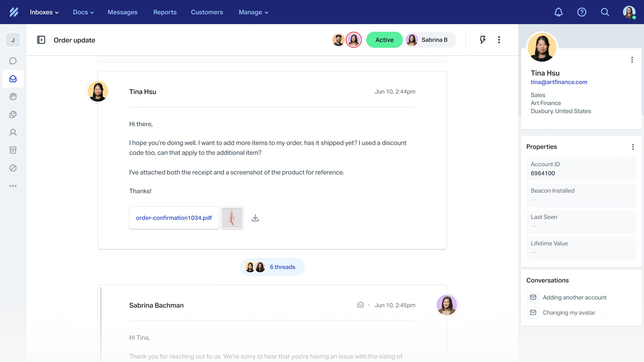The height and width of the screenshot is (362, 644).
Task: Click the conversation properties three-dot menu
Action: [633, 146]
